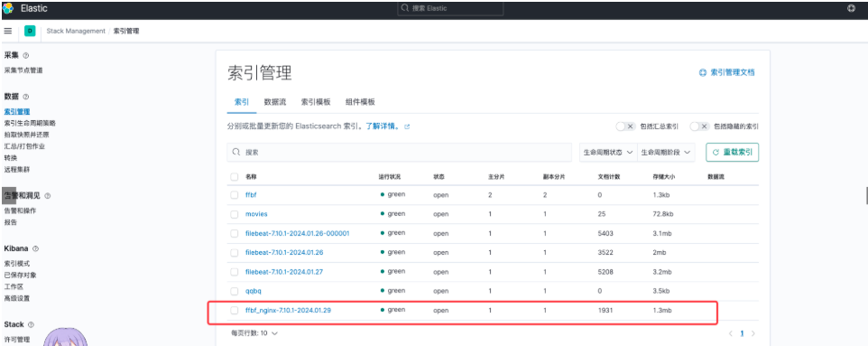Check the ffbf_nginx-7.10.1-2024.01.29 checkbox
This screenshot has height=346, width=868.
pyautogui.click(x=235, y=311)
